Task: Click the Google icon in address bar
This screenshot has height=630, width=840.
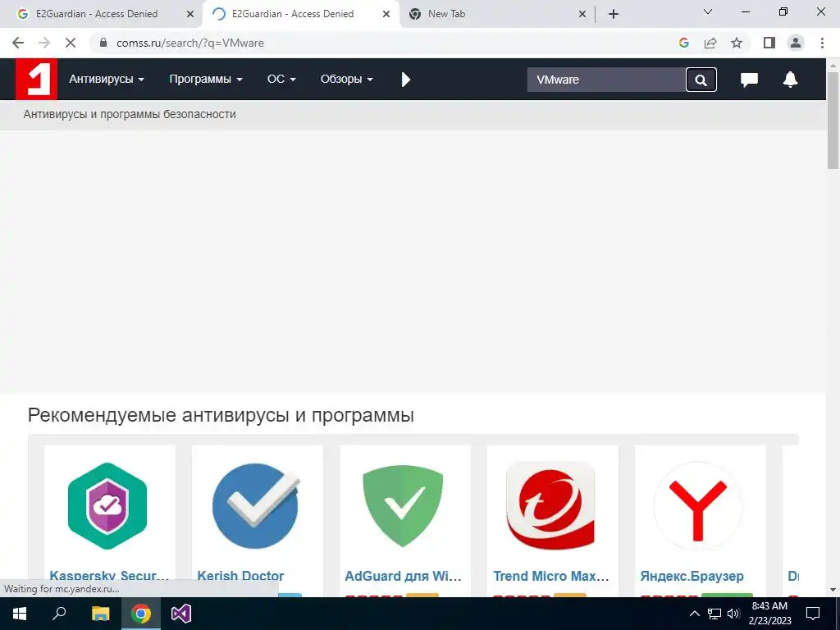Action: [683, 43]
